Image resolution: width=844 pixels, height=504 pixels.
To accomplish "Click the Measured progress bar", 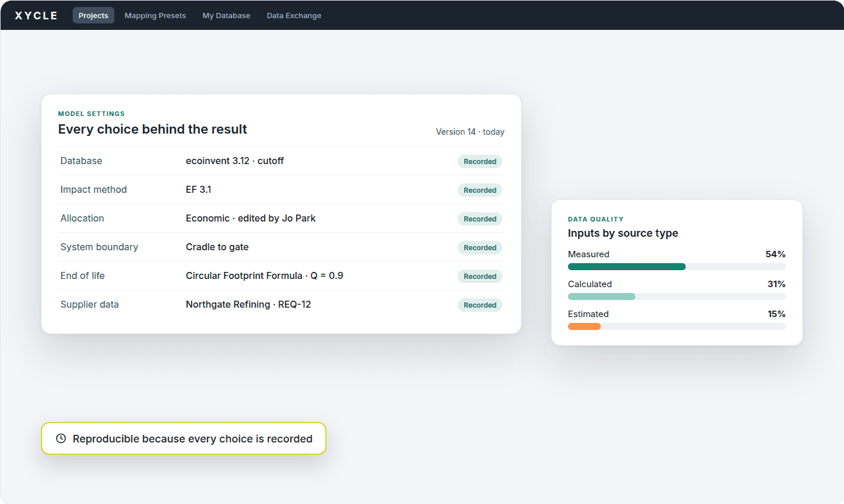I will coord(677,267).
